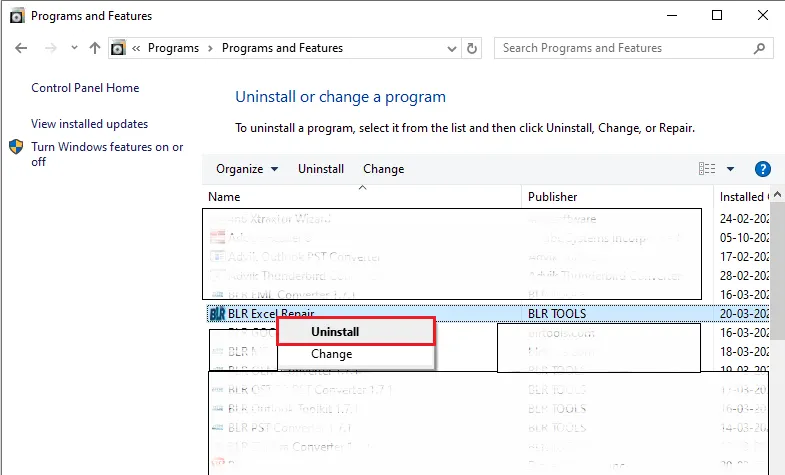This screenshot has width=785, height=475.
Task: Click BLR TOOLS publisher cell
Action: (x=557, y=314)
